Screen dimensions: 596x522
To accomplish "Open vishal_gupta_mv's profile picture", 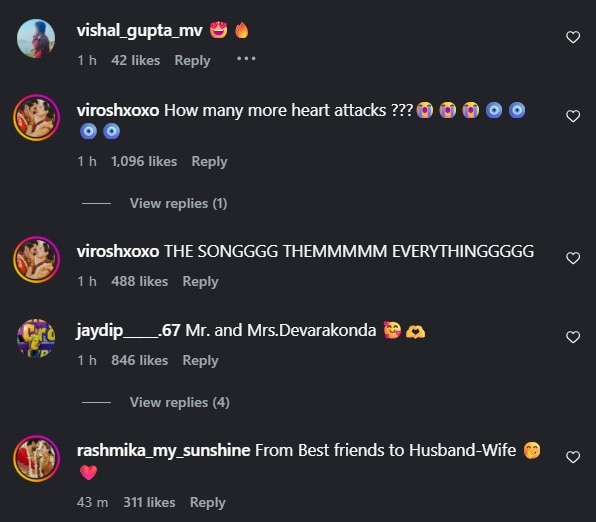I will [x=36, y=38].
